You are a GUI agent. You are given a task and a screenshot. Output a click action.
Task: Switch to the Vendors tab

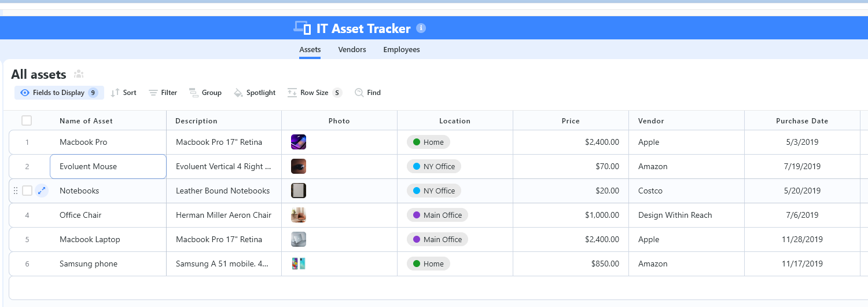click(x=352, y=50)
